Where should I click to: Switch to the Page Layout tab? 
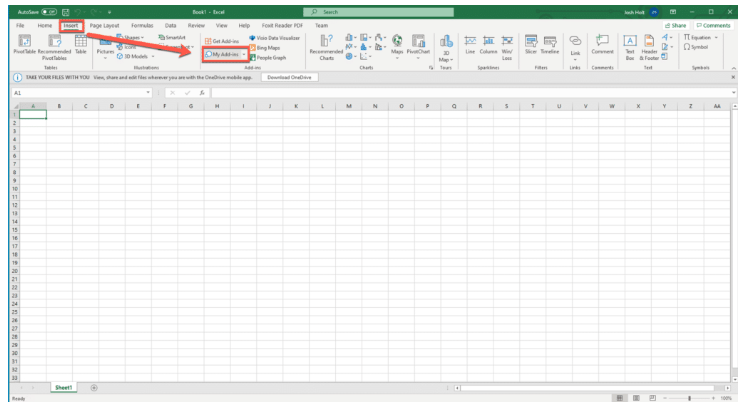104,26
